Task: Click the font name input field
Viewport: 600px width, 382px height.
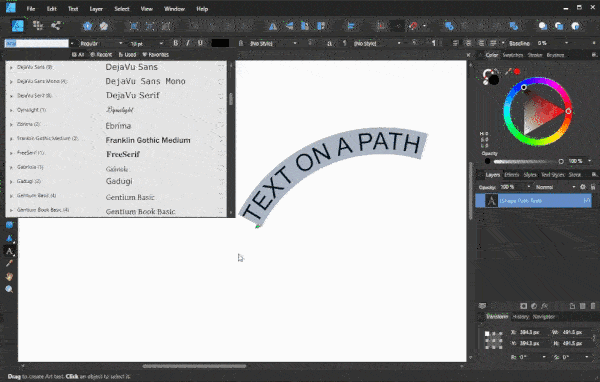Action: click(37, 43)
